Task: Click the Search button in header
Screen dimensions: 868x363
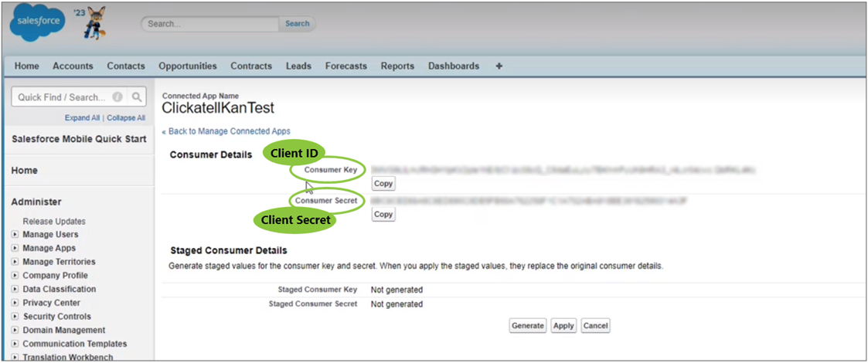Action: pos(298,24)
